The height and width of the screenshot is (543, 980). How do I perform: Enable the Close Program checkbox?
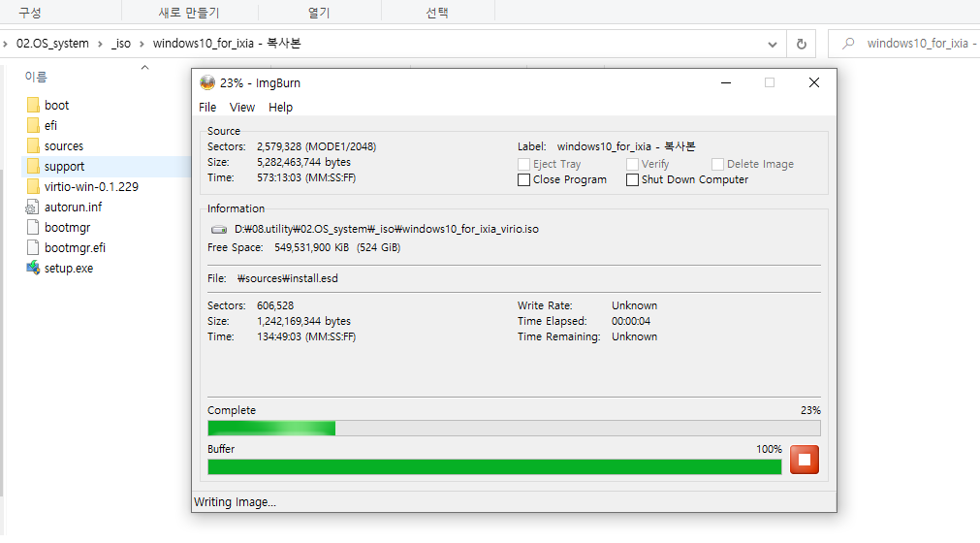(x=523, y=180)
